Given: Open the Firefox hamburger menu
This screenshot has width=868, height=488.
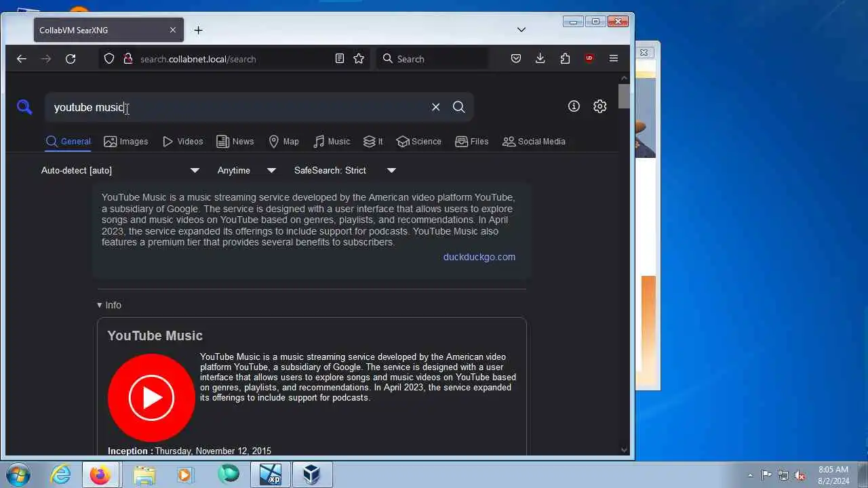Looking at the screenshot, I should pos(614,59).
